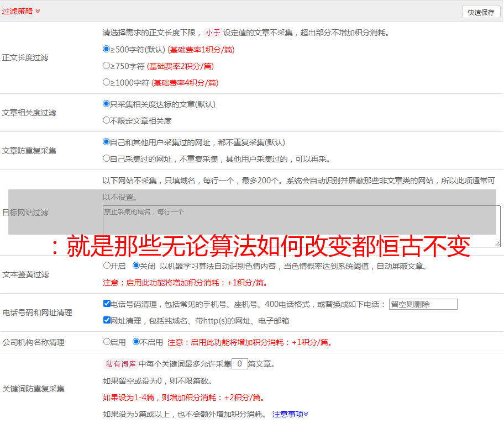The height and width of the screenshot is (424, 504).
Task: Choose 只采集相关度达标的文章 option
Action: pos(107,104)
